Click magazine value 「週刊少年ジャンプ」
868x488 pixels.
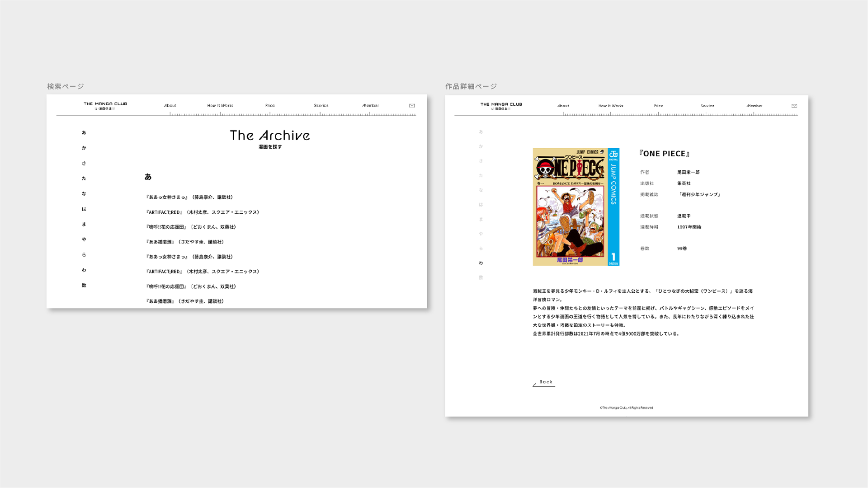(699, 194)
